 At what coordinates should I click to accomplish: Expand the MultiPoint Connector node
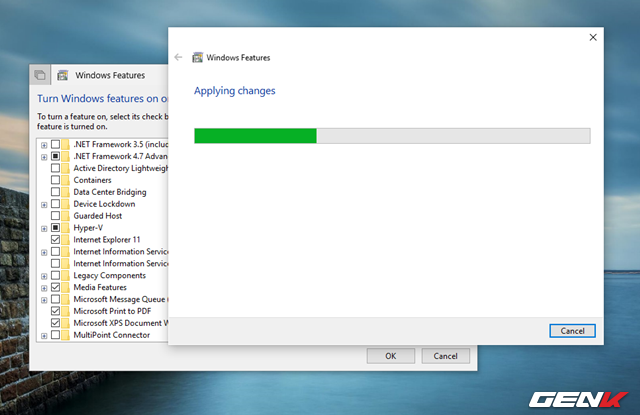coord(44,336)
